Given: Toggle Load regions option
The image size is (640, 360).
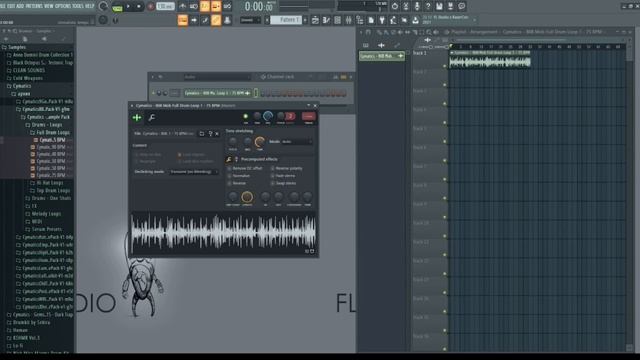Looking at the screenshot, I should 180,155.
